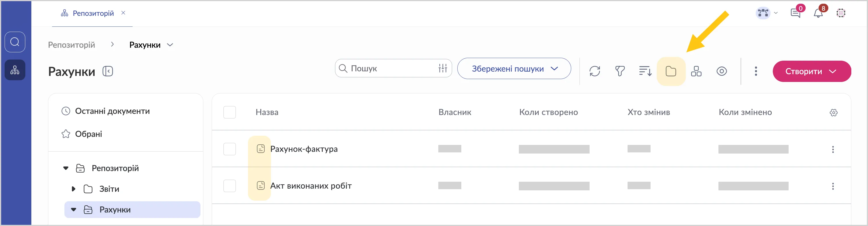Switch to tiles grid view icon
Screen dimensions: 868x226
tap(696, 71)
